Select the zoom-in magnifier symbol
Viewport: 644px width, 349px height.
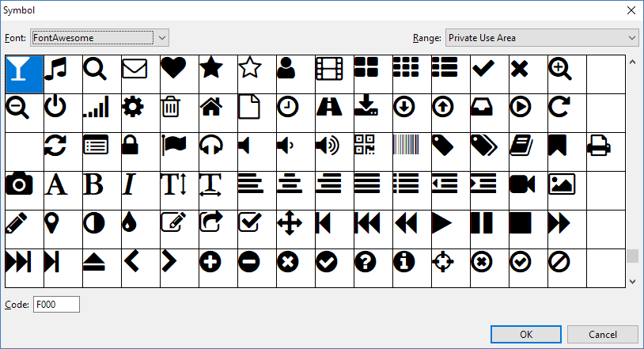point(566,74)
